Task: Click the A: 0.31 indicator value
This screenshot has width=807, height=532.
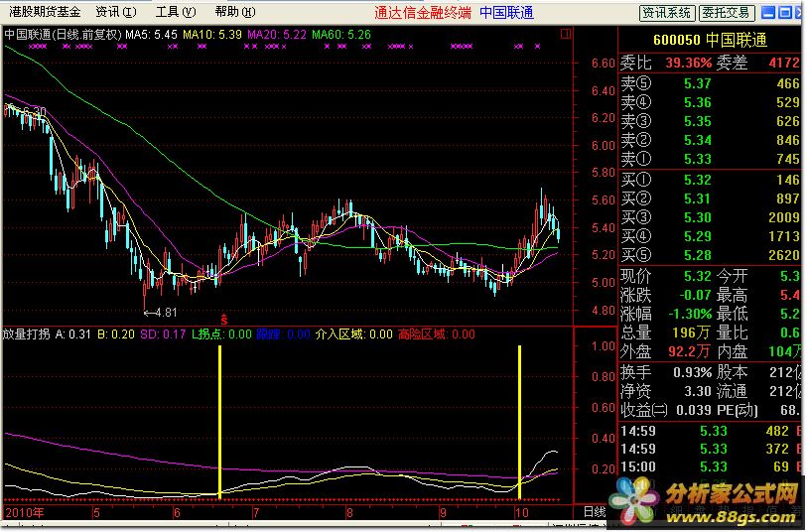Action: pos(73,334)
